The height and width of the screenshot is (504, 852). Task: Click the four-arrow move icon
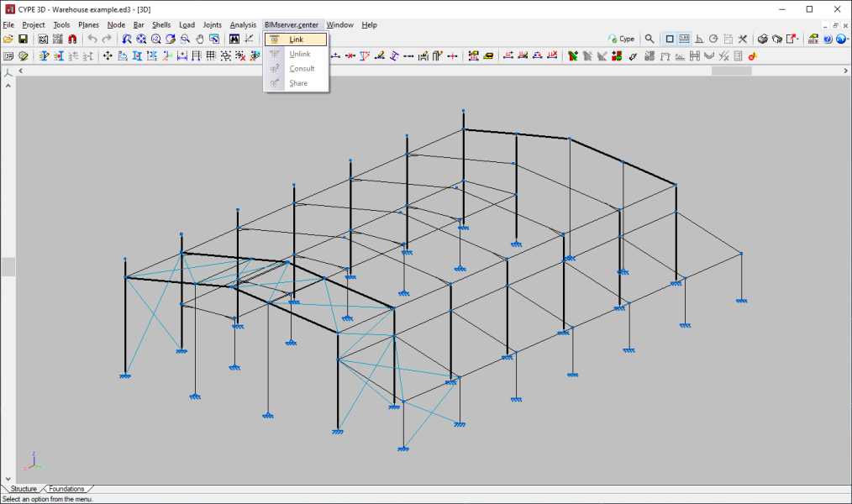tap(108, 56)
